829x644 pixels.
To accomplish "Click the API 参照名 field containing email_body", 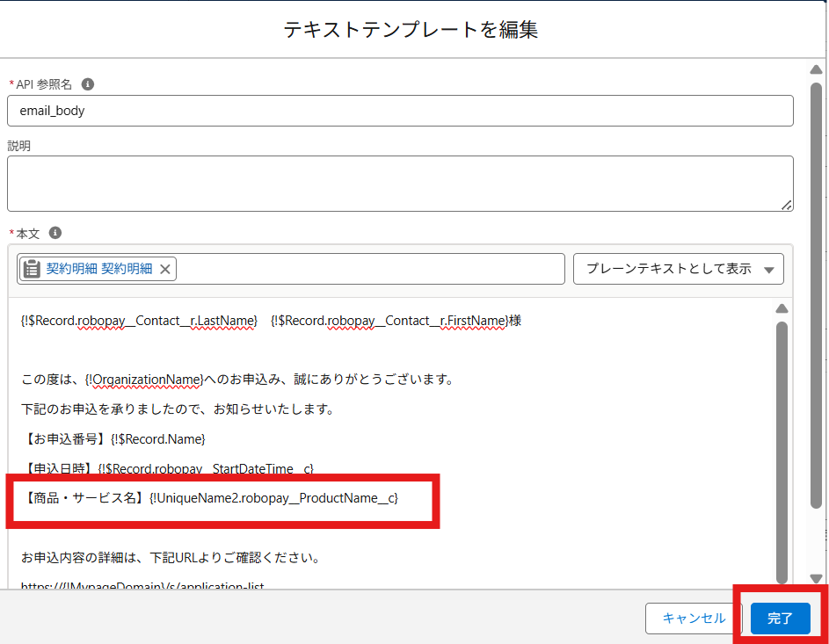I will 400,111.
